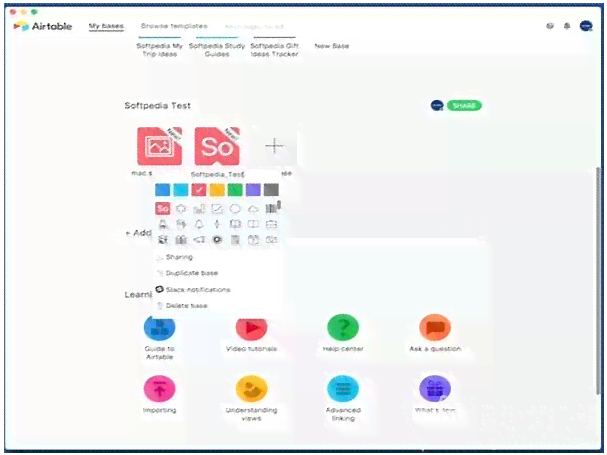Switch to the My bases tab
The width and height of the screenshot is (607, 455).
(x=106, y=26)
